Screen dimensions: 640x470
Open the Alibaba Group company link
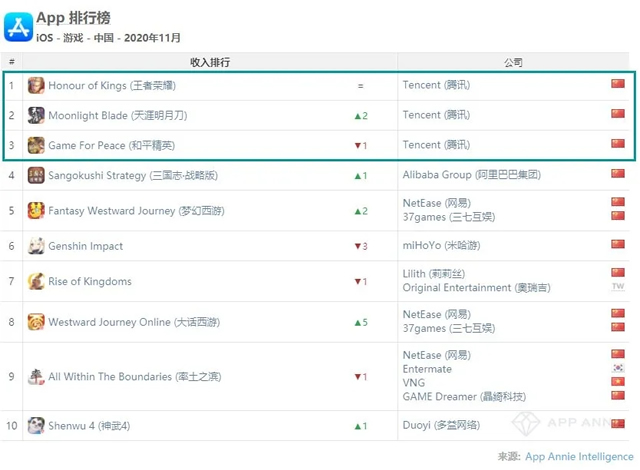(x=472, y=176)
